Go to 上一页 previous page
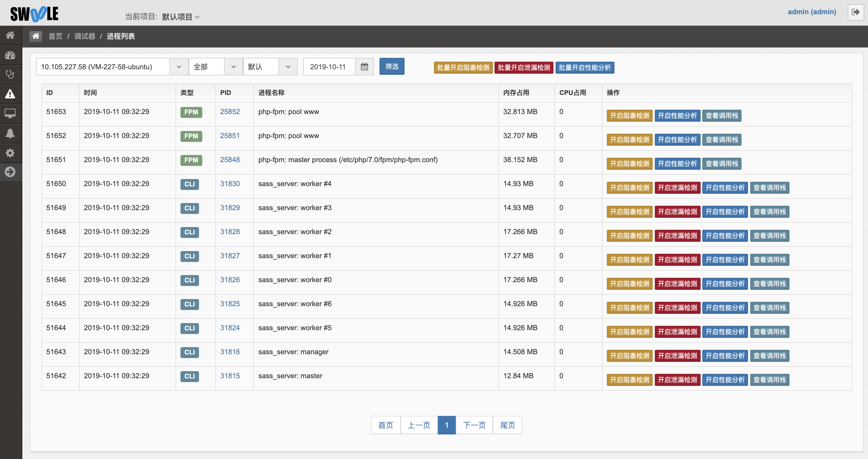Viewport: 868px width, 459px height. point(419,425)
